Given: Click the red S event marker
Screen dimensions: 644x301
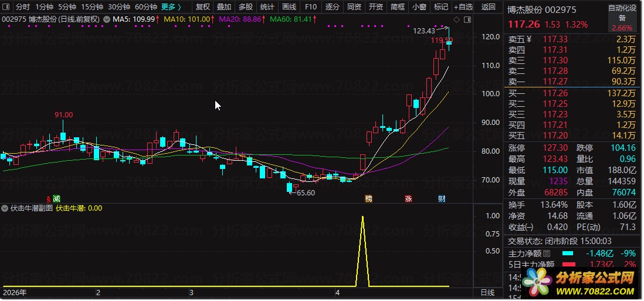Looking at the screenshot, I should [x=49, y=199].
